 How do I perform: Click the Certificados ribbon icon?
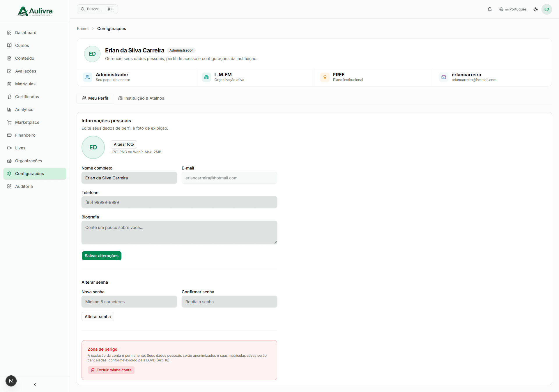click(9, 97)
